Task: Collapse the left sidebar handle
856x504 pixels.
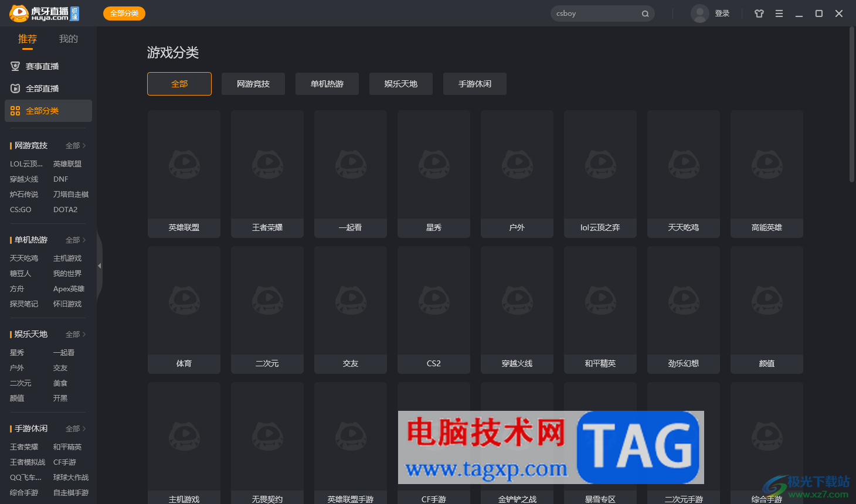Action: click(100, 266)
